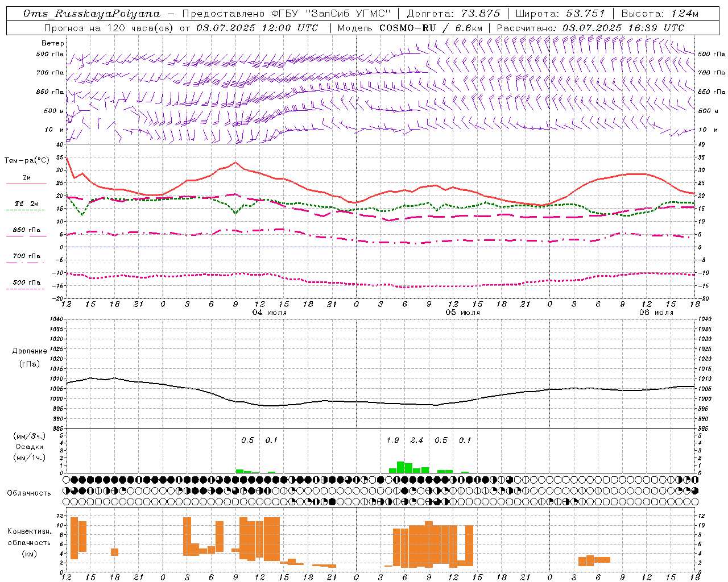The image size is (728, 582).
Task: Click the '(км)' unit under convective cloud
Action: [30, 554]
